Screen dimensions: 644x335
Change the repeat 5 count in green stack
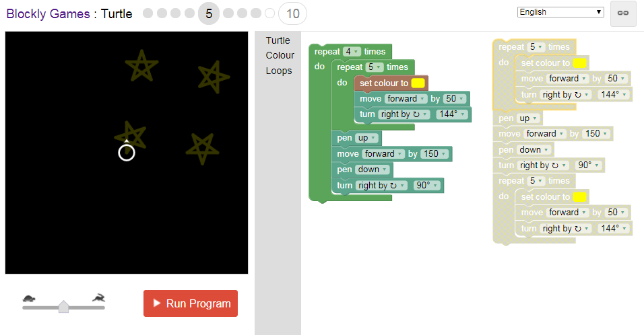[374, 67]
